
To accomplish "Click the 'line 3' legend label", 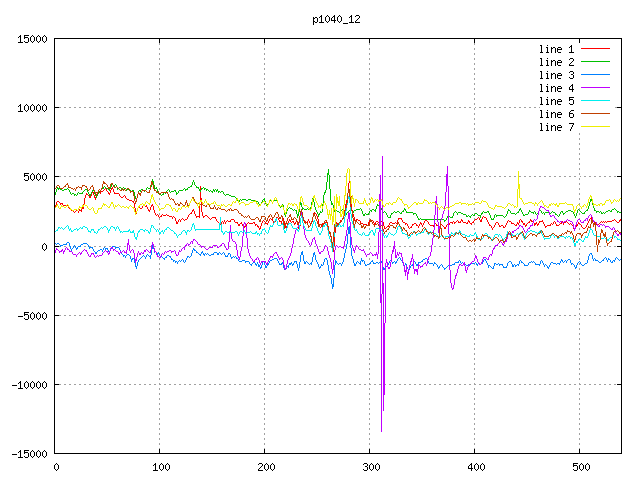I will (556, 75).
